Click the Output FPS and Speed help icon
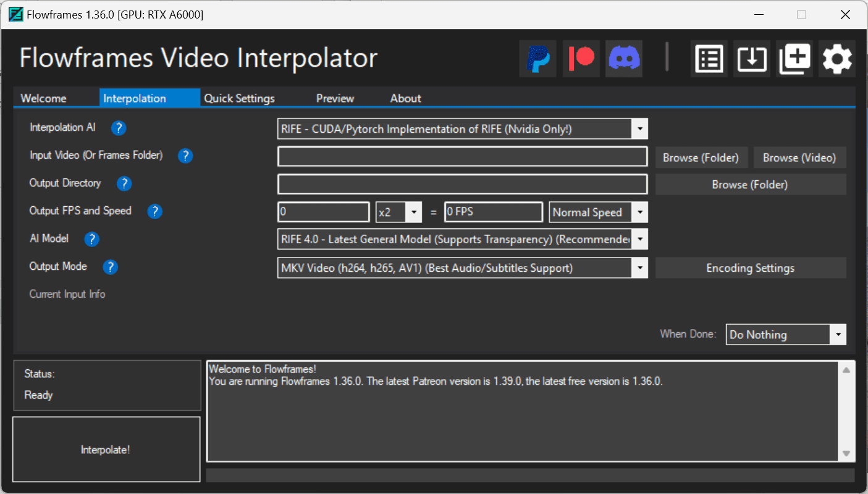Image resolution: width=868 pixels, height=494 pixels. (x=154, y=211)
